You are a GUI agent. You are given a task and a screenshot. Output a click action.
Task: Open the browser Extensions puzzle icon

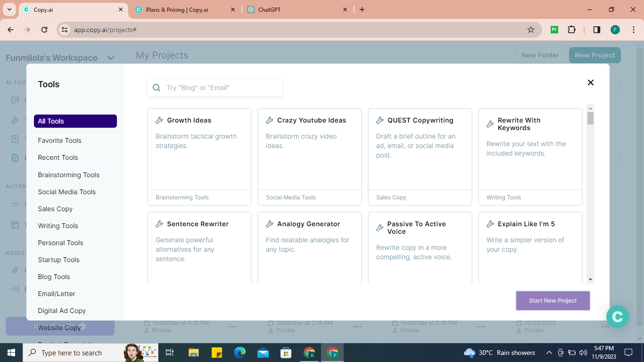pyautogui.click(x=571, y=30)
